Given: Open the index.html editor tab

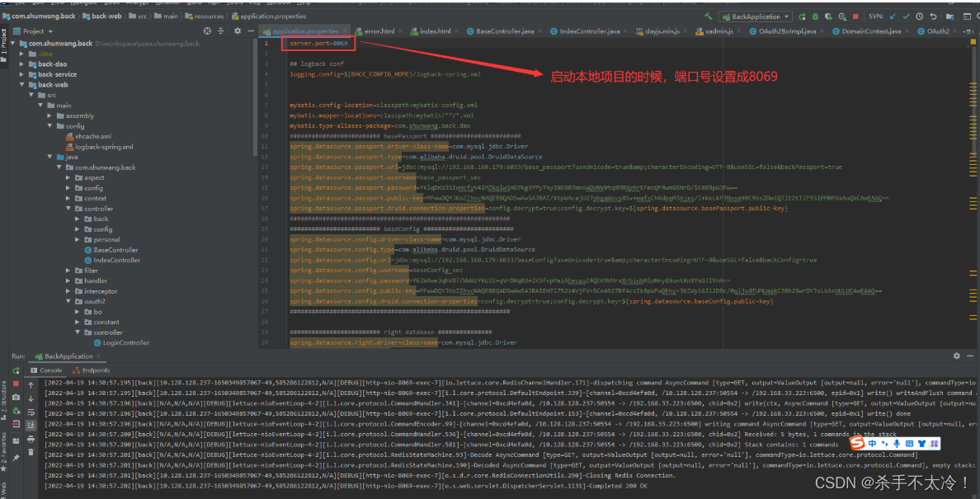Looking at the screenshot, I should [x=431, y=31].
